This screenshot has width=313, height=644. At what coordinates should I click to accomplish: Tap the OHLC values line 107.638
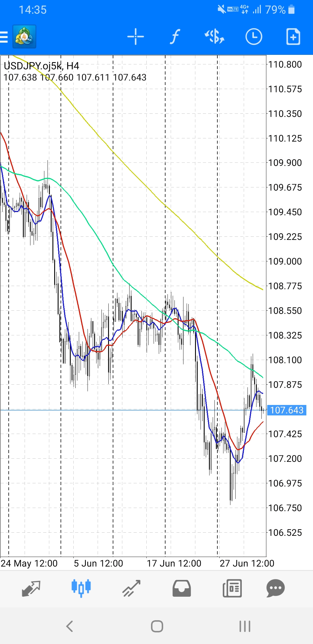[75, 77]
